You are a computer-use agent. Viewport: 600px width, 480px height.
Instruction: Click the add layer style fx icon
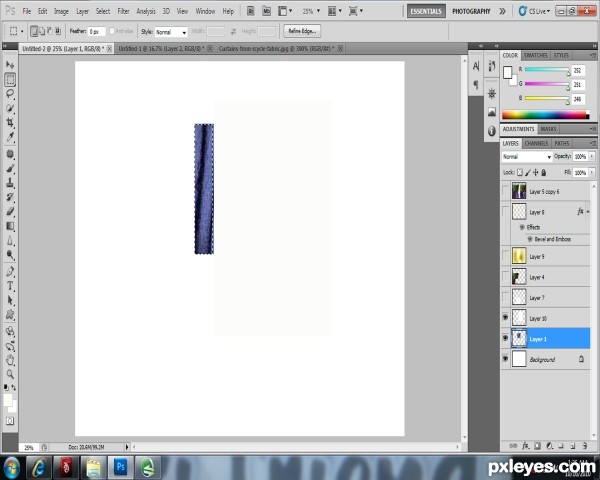(526, 446)
